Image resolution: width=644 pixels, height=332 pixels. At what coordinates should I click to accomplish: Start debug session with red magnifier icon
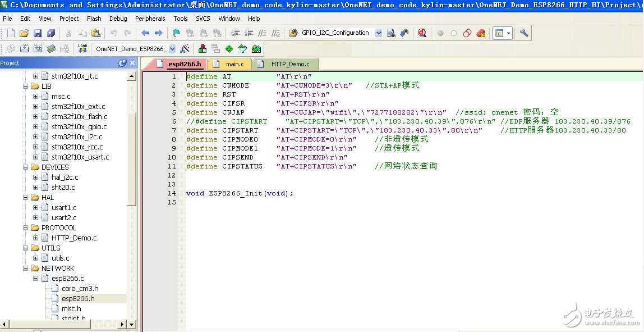[422, 33]
